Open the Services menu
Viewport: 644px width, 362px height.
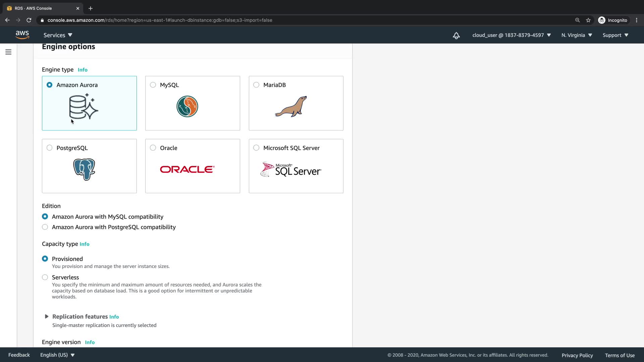[58, 35]
